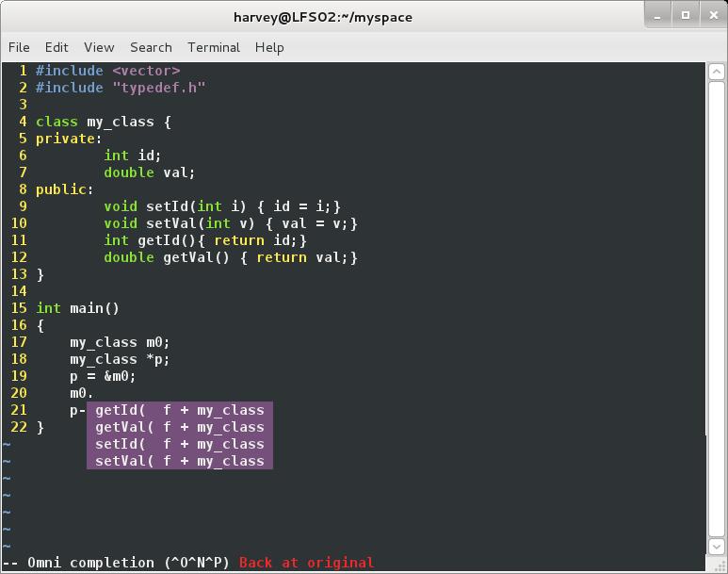Image resolution: width=728 pixels, height=574 pixels.
Task: Click the '#include <vector>' line
Action: [x=107, y=71]
